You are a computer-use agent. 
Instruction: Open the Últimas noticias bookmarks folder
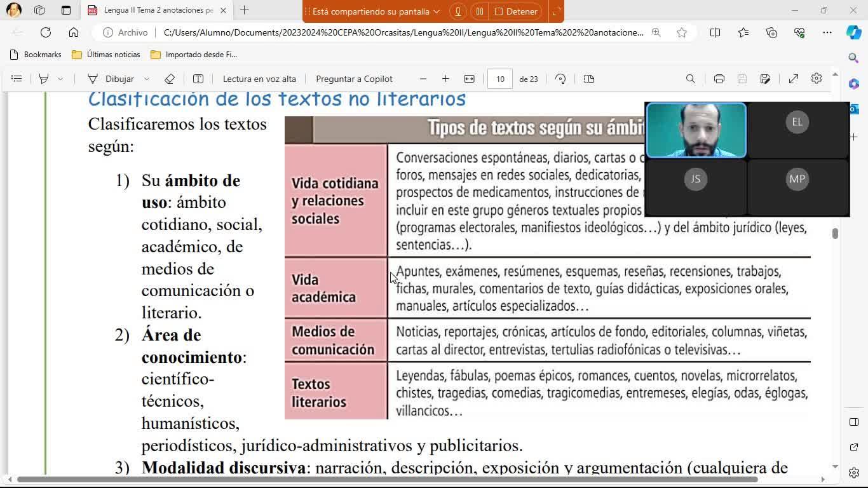(x=106, y=55)
